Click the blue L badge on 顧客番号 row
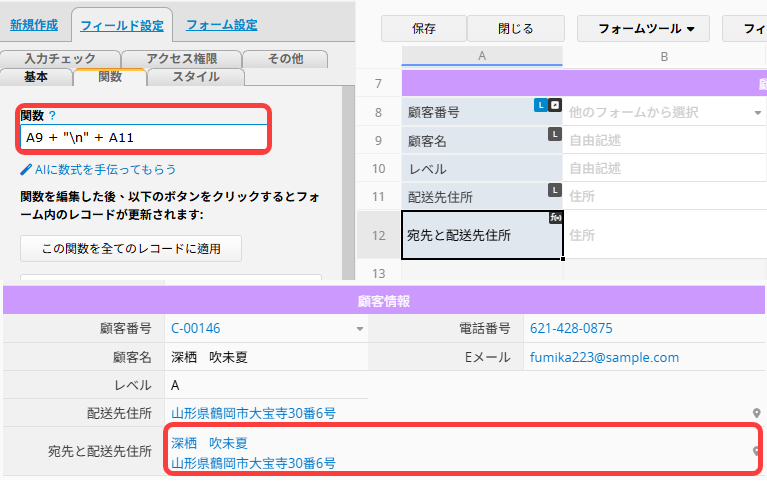 pyautogui.click(x=540, y=104)
